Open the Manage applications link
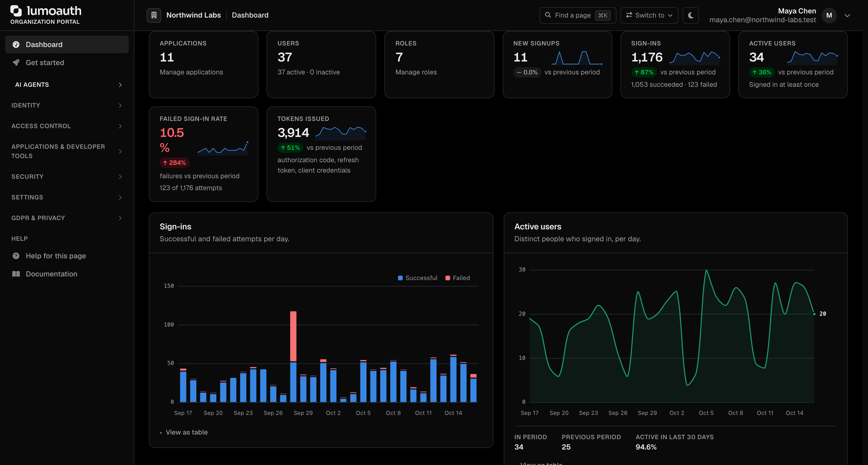The height and width of the screenshot is (465, 868). tap(191, 72)
